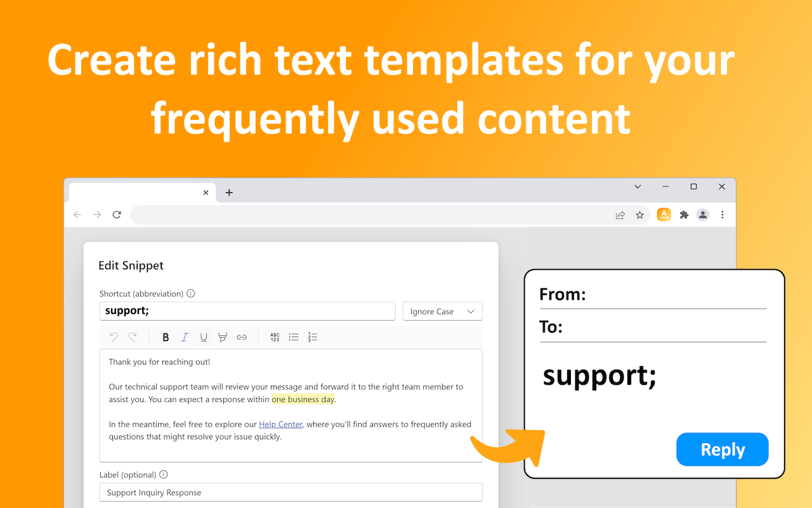Image resolution: width=812 pixels, height=508 pixels.
Task: Close the current browser tab
Action: [206, 192]
